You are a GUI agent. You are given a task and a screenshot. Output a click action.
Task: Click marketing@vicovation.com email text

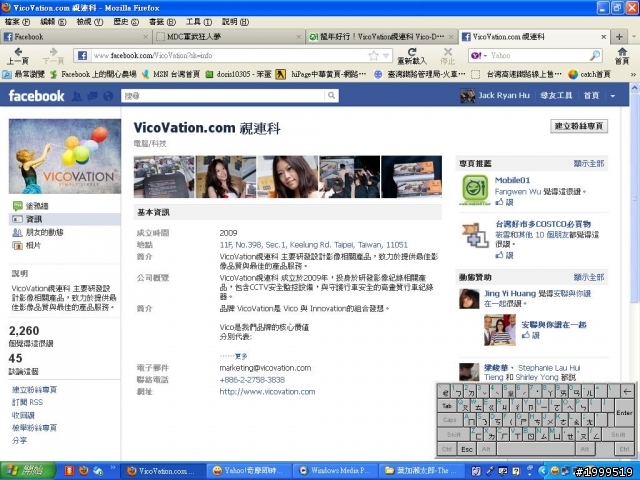(x=265, y=368)
